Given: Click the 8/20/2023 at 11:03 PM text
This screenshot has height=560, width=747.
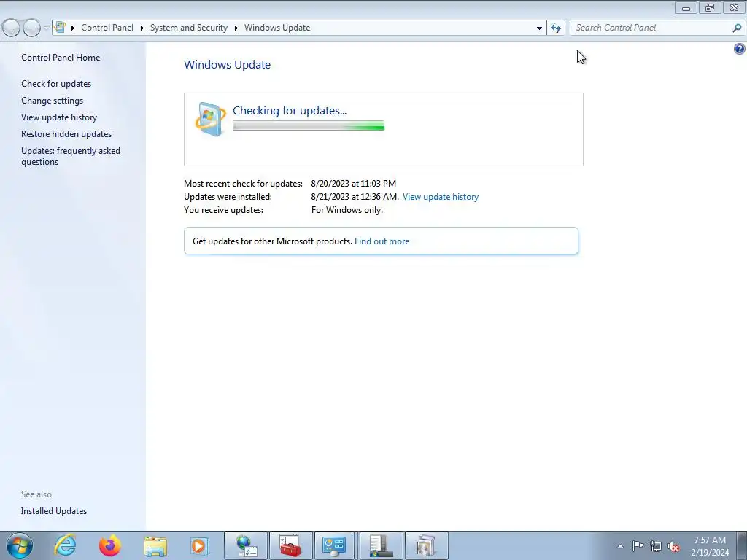Looking at the screenshot, I should pos(354,183).
